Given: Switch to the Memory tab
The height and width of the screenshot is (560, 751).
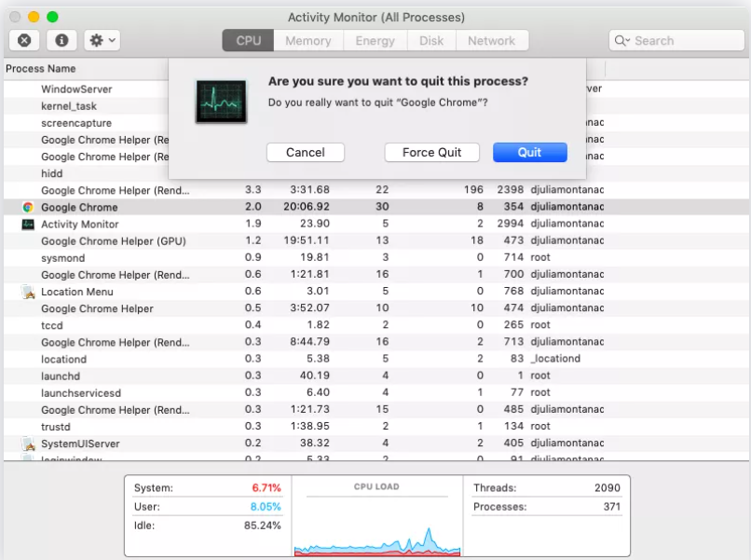Looking at the screenshot, I should [307, 41].
